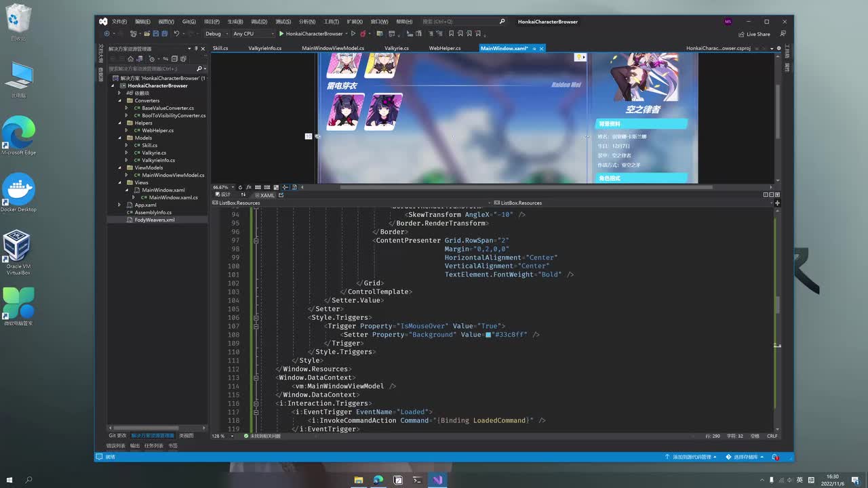Collapse the ViewModels folder node
The image size is (868, 488).
coord(119,167)
